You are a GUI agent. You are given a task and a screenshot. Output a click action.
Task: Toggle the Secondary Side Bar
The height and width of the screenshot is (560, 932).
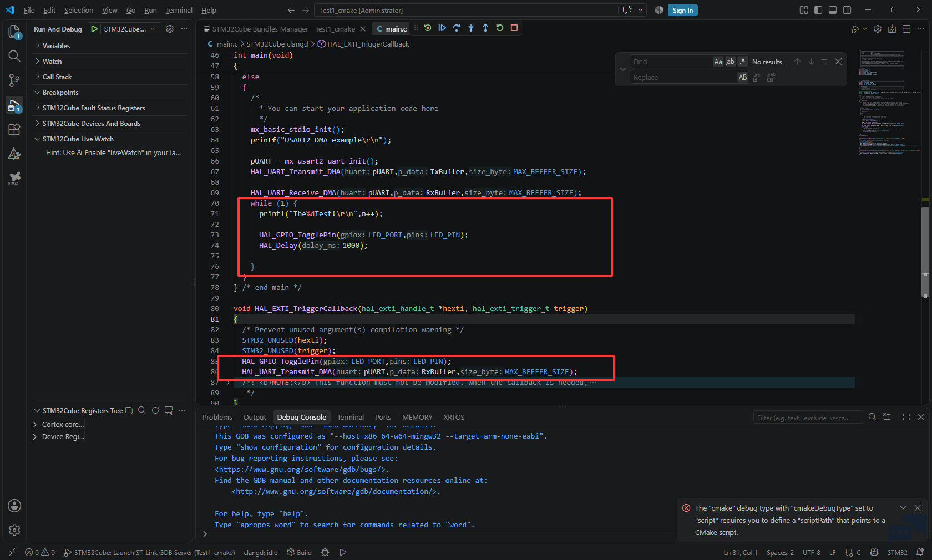pyautogui.click(x=847, y=10)
